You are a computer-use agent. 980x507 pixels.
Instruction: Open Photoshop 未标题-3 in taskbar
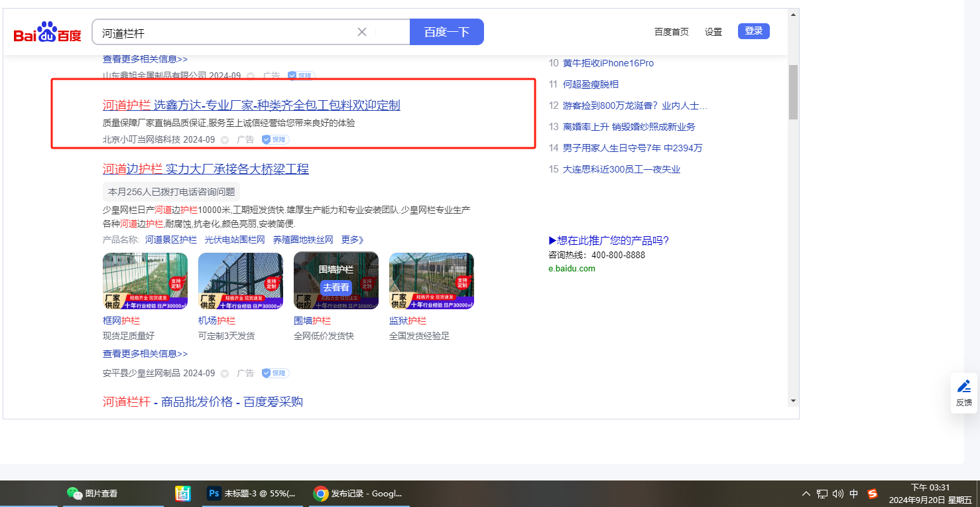(251, 494)
